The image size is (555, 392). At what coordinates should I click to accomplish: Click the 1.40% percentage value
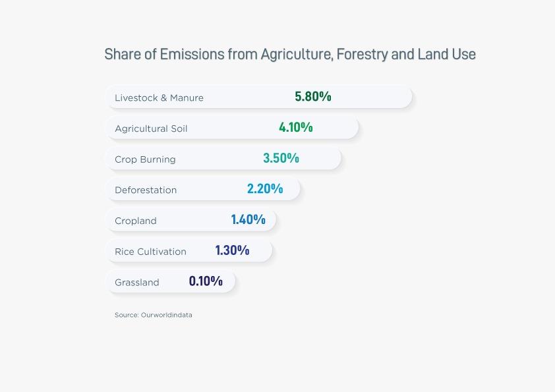[x=248, y=219]
